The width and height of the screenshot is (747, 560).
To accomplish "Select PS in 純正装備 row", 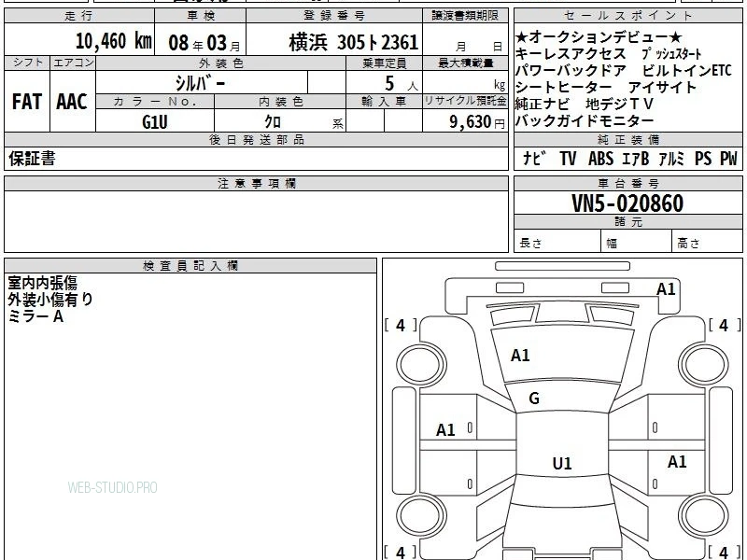I will click(703, 158).
